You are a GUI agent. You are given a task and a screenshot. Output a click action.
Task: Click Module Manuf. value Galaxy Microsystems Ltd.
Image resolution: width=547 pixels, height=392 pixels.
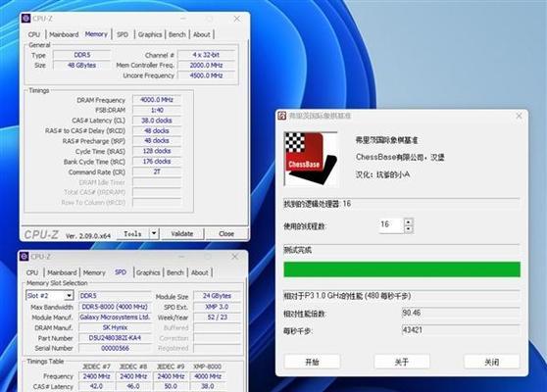click(115, 318)
